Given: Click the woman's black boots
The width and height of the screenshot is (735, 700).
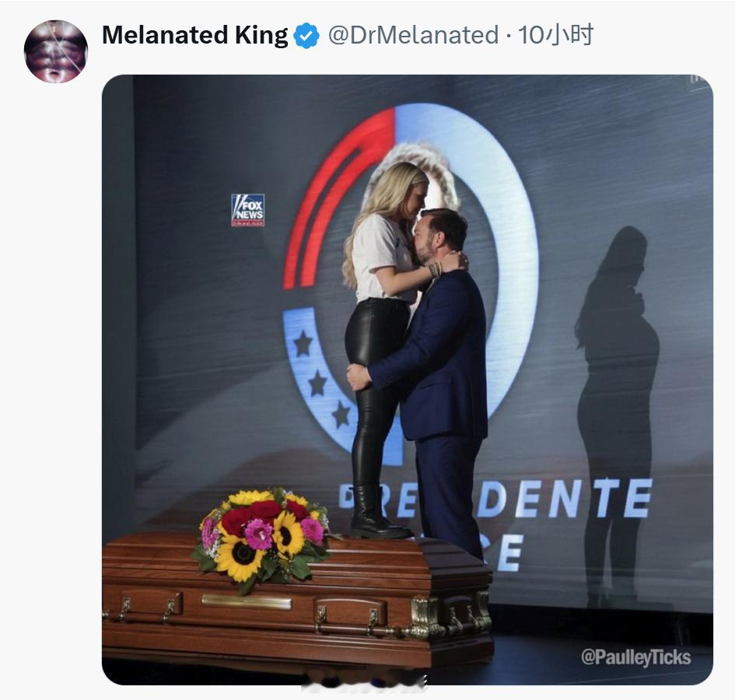Looking at the screenshot, I should [375, 513].
